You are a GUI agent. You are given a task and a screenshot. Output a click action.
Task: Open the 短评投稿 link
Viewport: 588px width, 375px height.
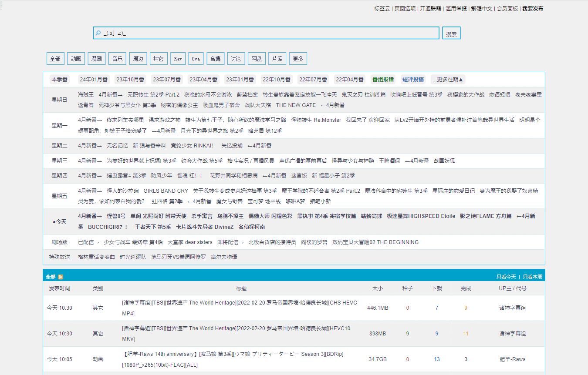(x=413, y=80)
